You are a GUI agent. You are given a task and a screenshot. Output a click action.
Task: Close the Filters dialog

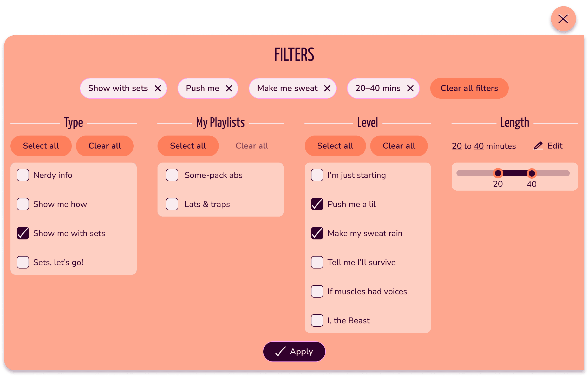pyautogui.click(x=563, y=19)
